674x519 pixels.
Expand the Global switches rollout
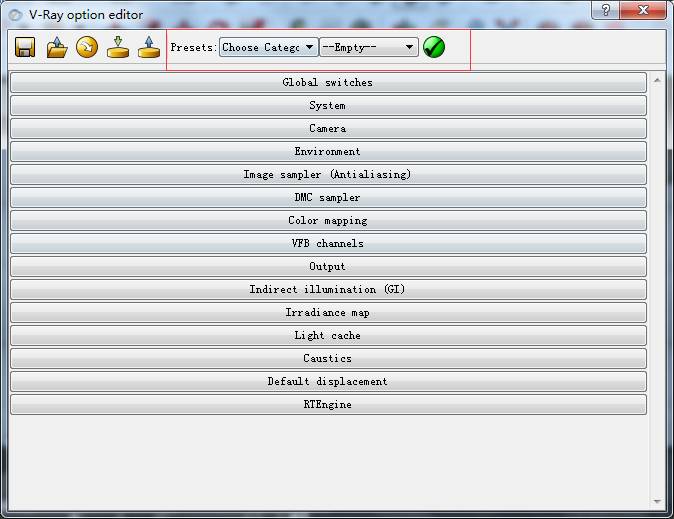328,83
